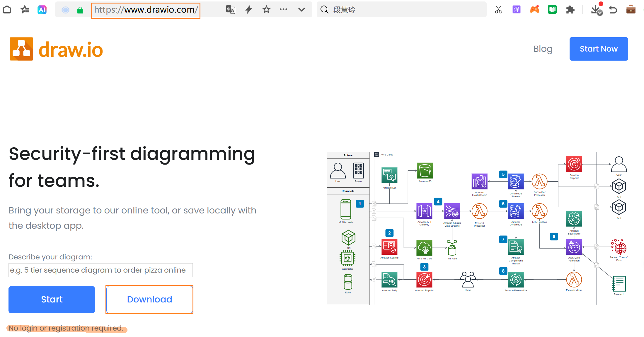Click the AI assistant icon
The height and width of the screenshot is (337, 644).
coord(42,10)
